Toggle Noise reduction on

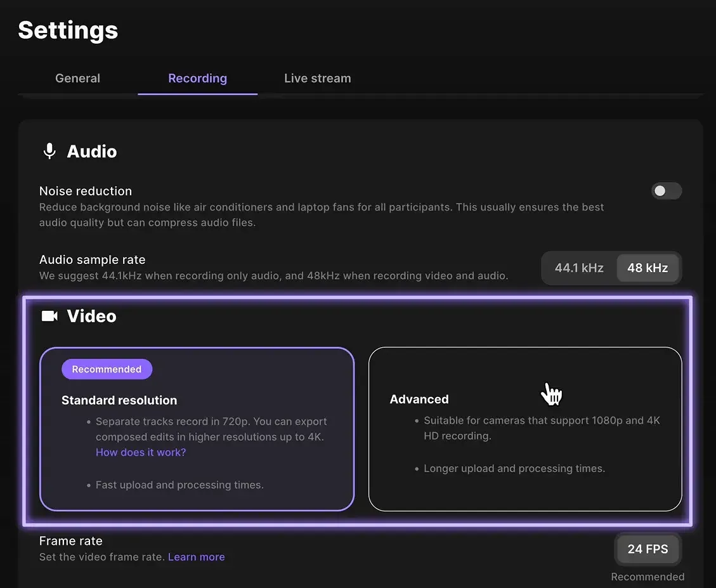click(x=667, y=191)
